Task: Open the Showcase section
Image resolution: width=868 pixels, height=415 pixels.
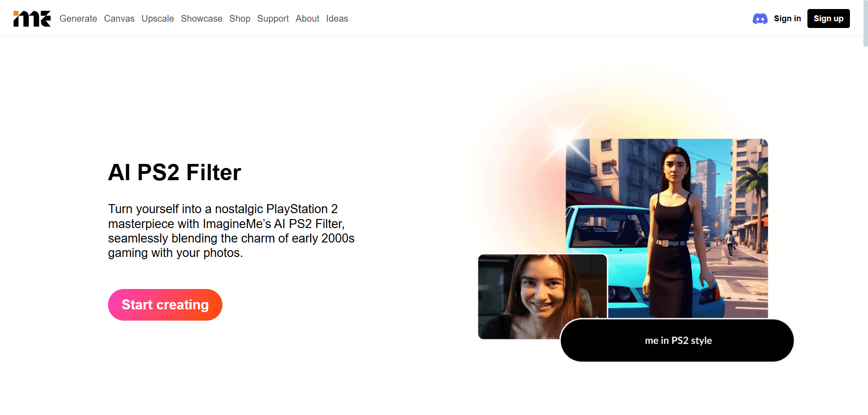Action: click(202, 19)
